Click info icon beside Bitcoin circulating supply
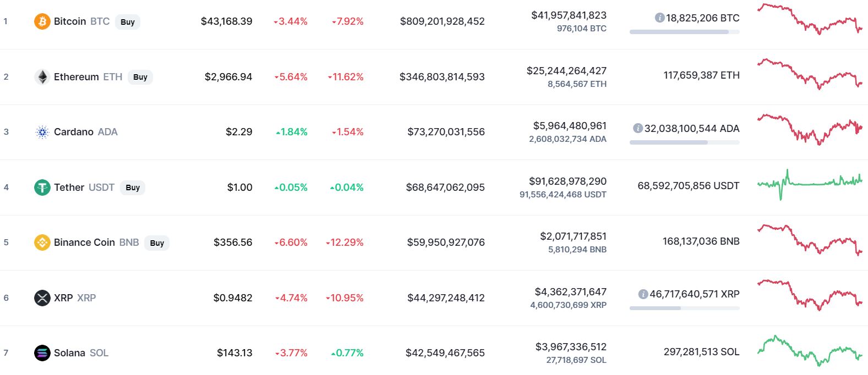The width and height of the screenshot is (868, 375). 659,18
